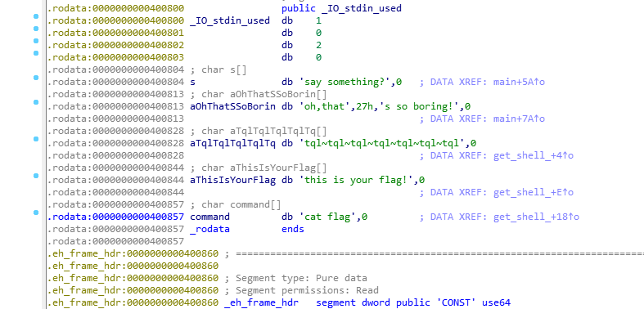Select the label s

click(193, 82)
